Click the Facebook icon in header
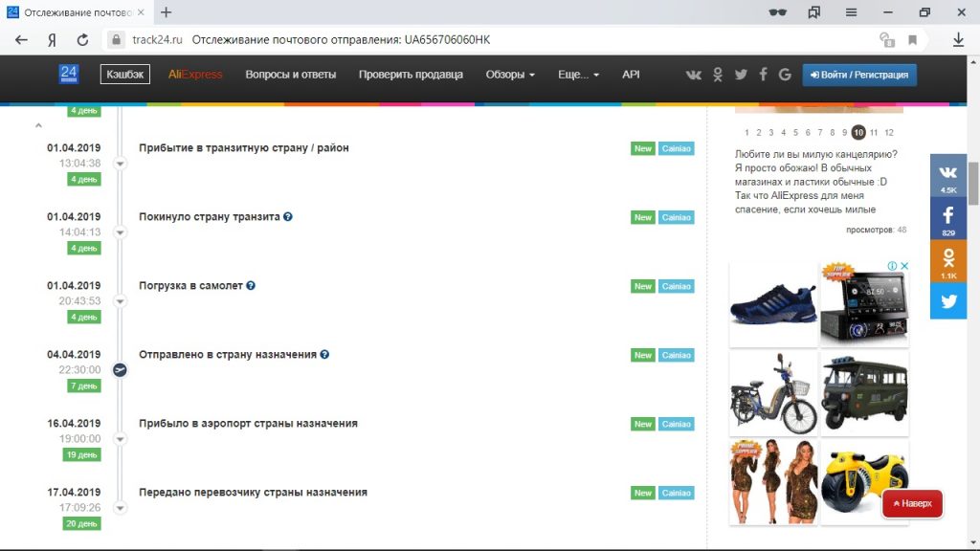Image resolution: width=980 pixels, height=551 pixels. [763, 75]
